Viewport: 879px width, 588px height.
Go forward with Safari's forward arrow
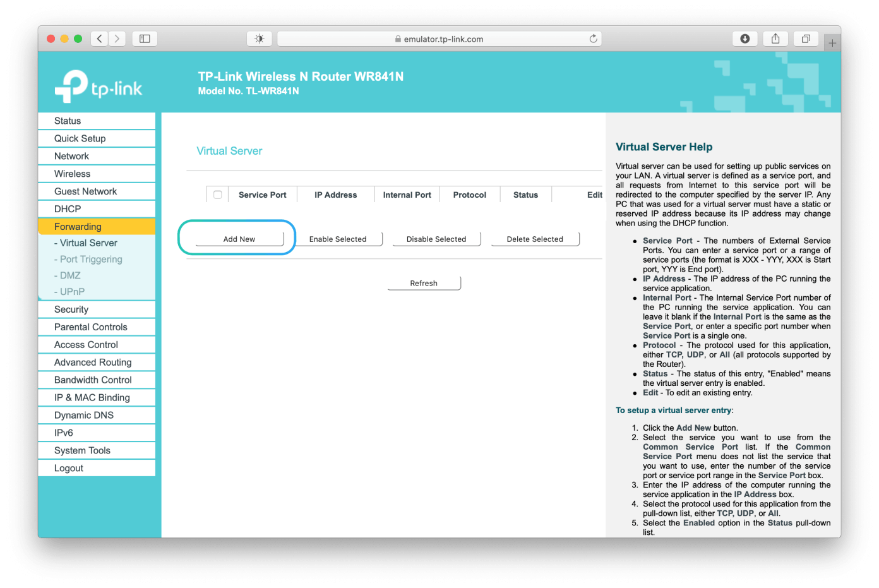click(x=117, y=39)
